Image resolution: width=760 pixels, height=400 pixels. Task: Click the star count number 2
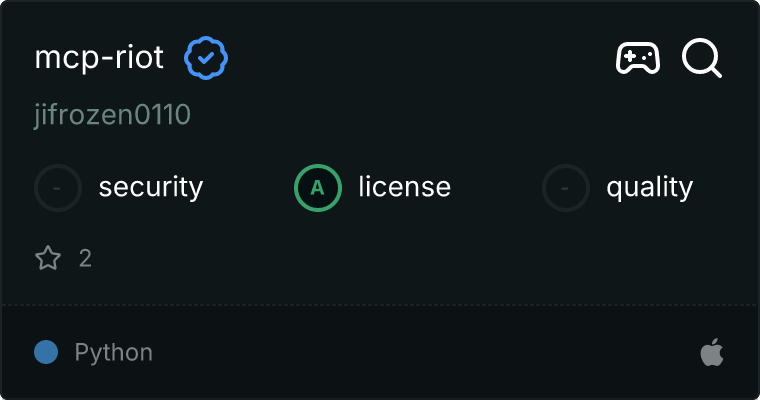85,259
